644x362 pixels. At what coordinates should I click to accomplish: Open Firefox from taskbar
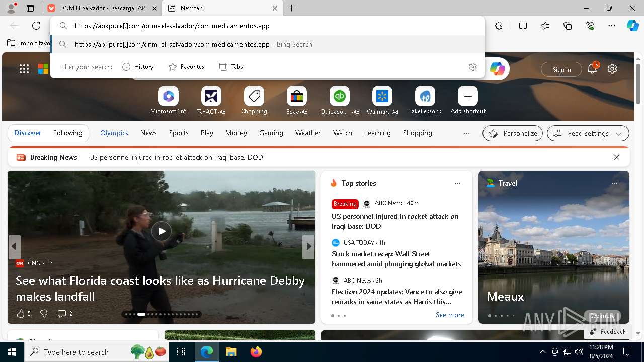256,352
